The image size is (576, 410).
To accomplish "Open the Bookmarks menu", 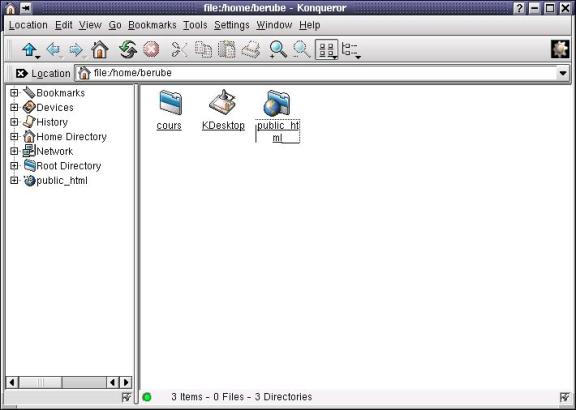I will 152,25.
